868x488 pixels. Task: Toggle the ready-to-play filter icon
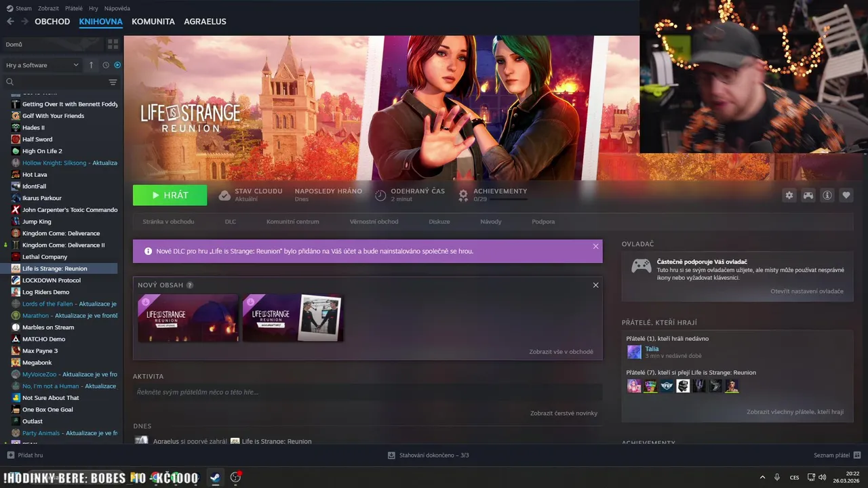tap(117, 65)
